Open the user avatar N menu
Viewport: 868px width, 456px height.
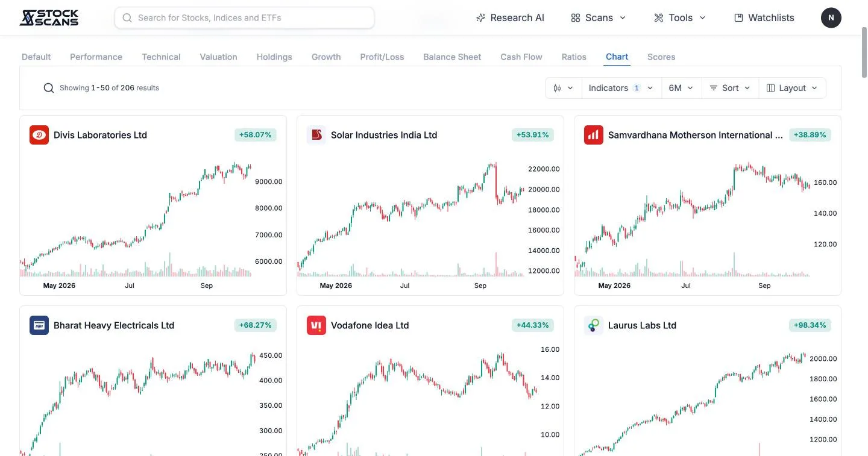pos(831,17)
